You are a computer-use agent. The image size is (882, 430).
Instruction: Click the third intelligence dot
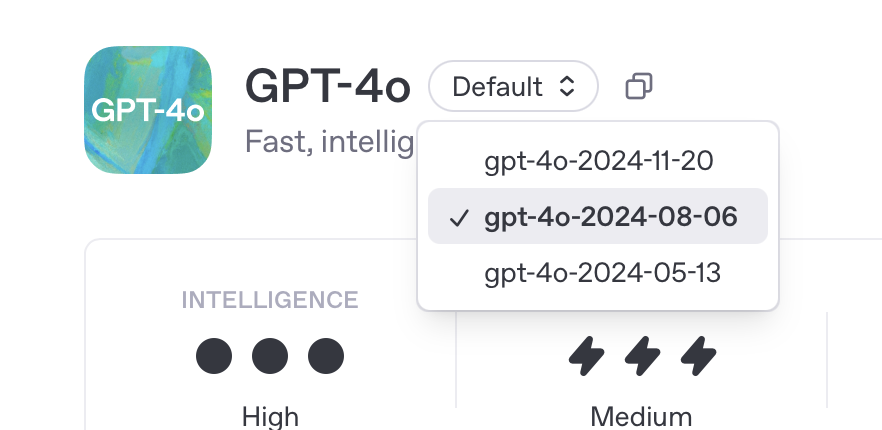[326, 356]
